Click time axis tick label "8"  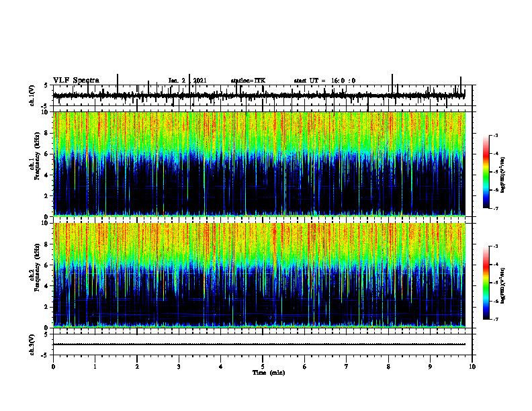[x=388, y=367]
